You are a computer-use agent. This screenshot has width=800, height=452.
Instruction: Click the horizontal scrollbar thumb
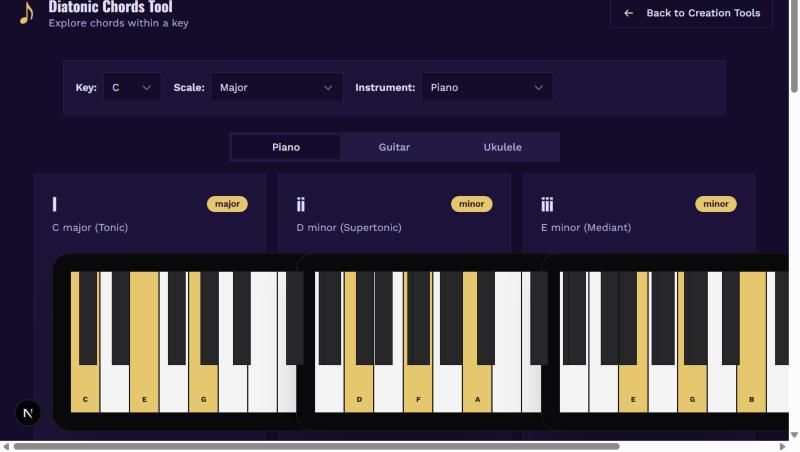tap(316, 446)
